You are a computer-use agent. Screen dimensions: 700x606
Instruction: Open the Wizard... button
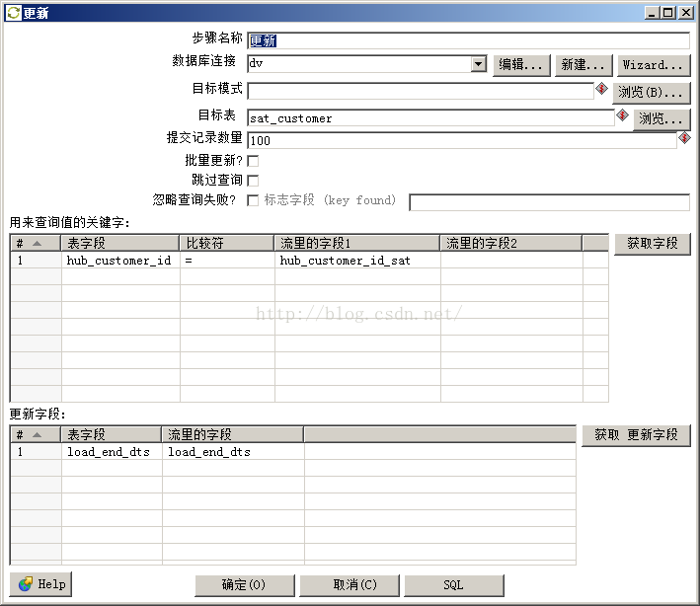(654, 65)
